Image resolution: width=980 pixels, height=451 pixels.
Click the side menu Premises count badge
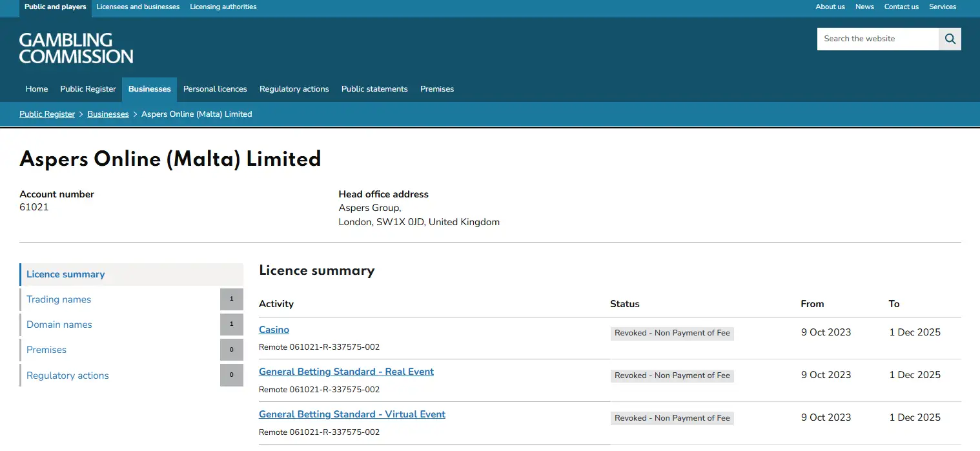coord(232,350)
